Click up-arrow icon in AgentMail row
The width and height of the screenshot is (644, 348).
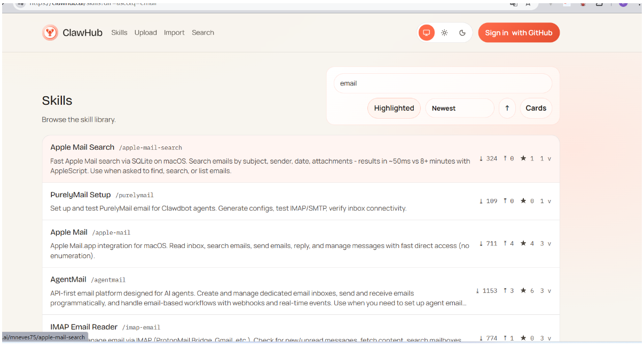point(505,291)
